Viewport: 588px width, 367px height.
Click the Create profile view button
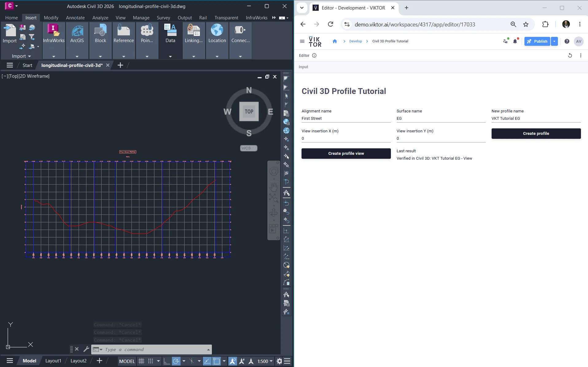[346, 154]
